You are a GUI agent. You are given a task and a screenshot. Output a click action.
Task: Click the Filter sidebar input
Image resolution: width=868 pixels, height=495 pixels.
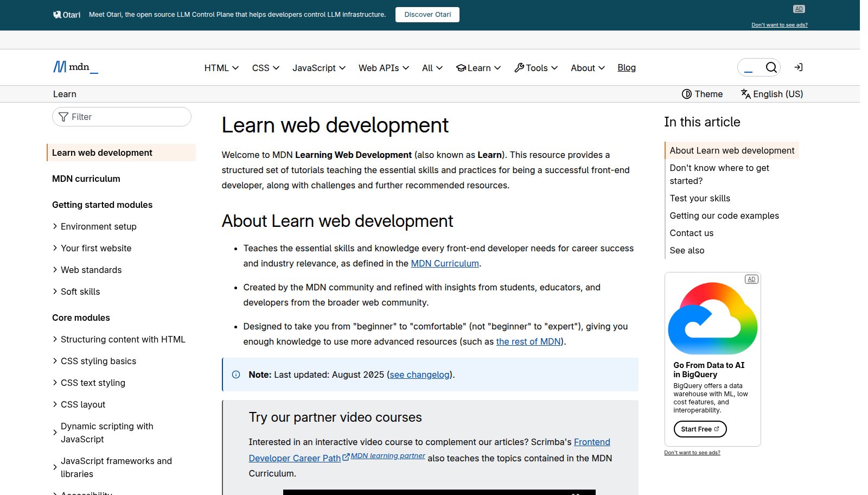[122, 117]
